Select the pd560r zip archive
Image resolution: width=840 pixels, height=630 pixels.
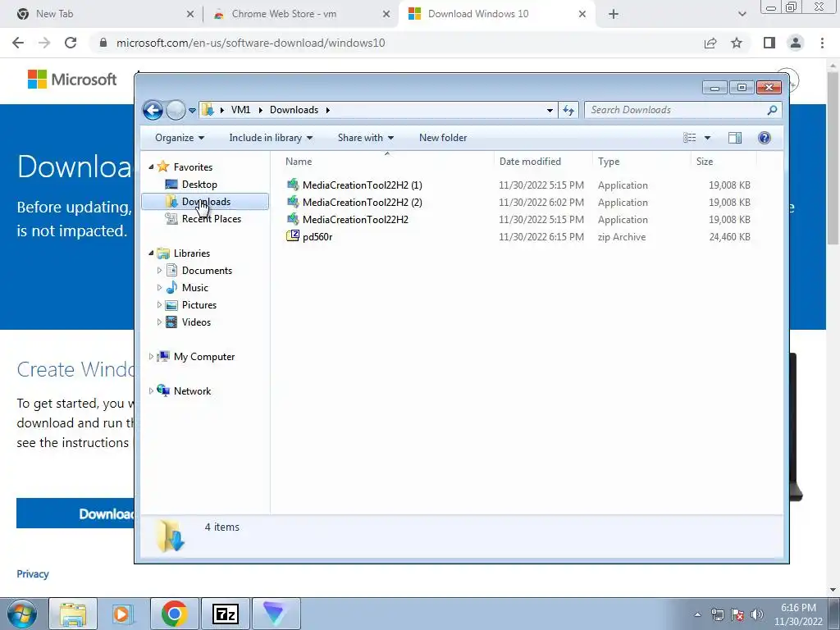point(317,236)
